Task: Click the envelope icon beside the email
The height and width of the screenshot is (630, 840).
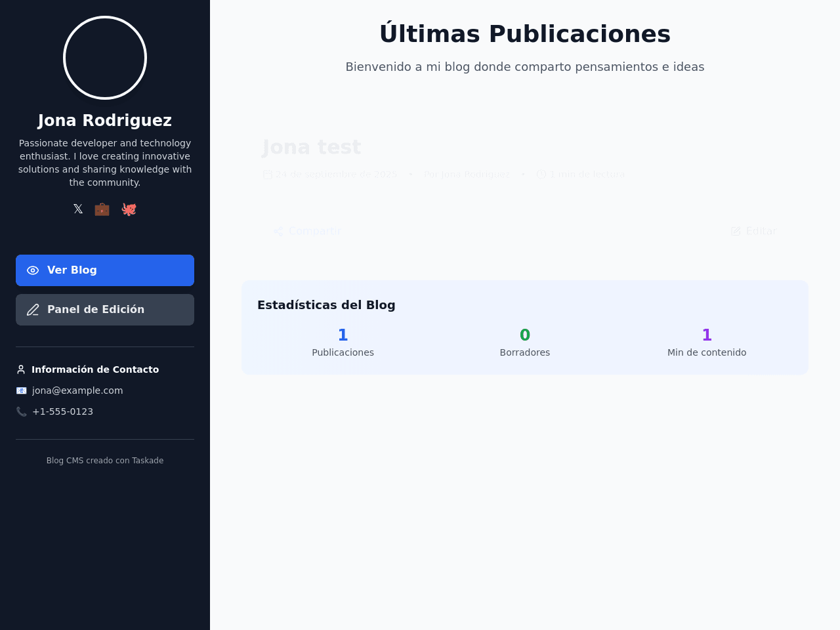Action: click(21, 390)
